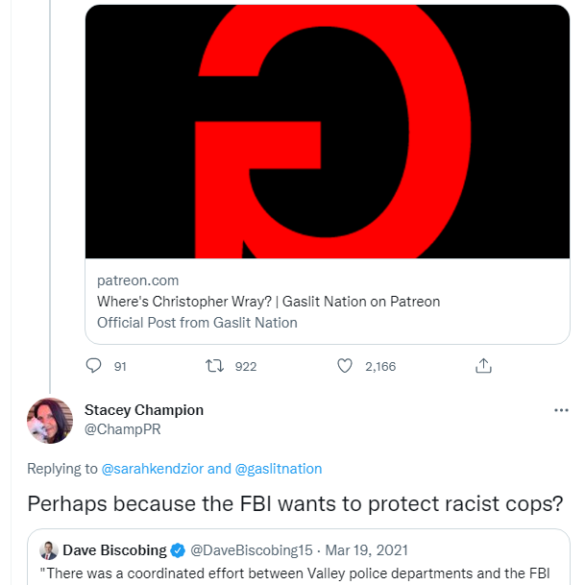
Task: Open the Dave Biscobing name in quoted tweet
Action: tap(115, 551)
